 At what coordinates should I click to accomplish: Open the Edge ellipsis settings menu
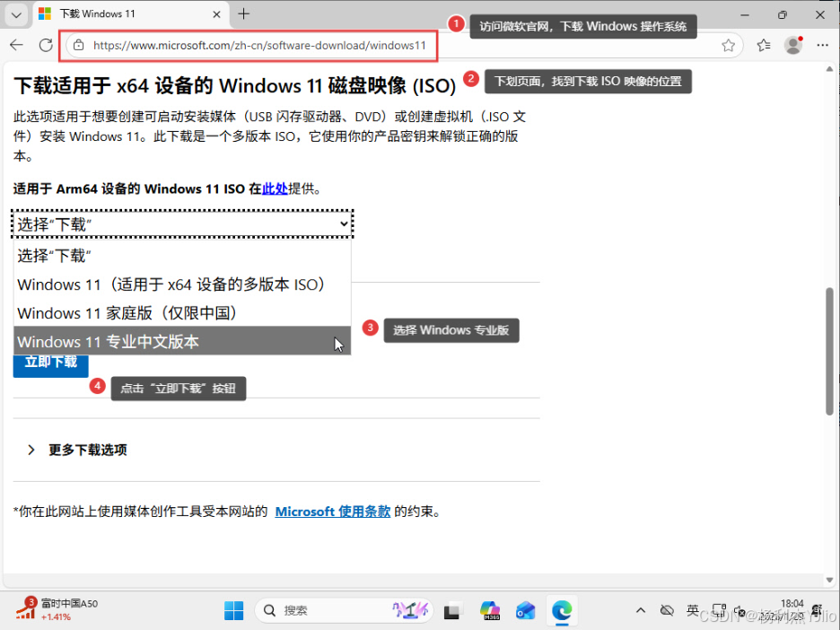coord(822,45)
